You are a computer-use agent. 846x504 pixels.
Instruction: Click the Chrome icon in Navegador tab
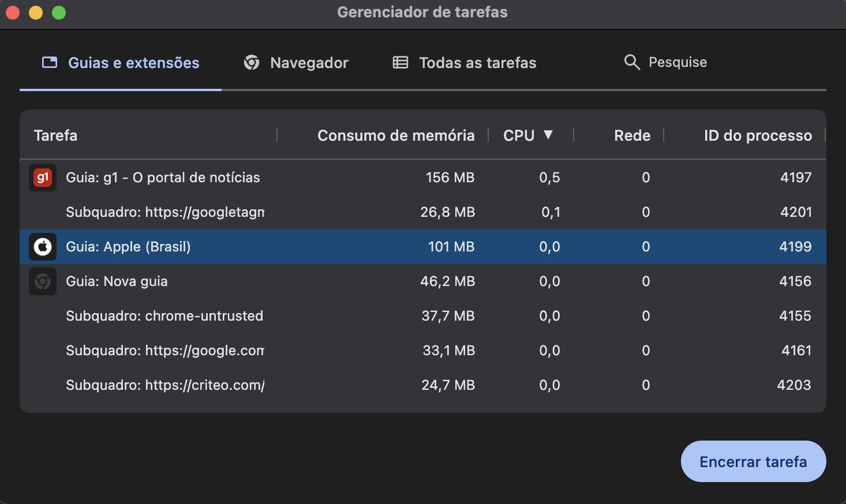(252, 62)
